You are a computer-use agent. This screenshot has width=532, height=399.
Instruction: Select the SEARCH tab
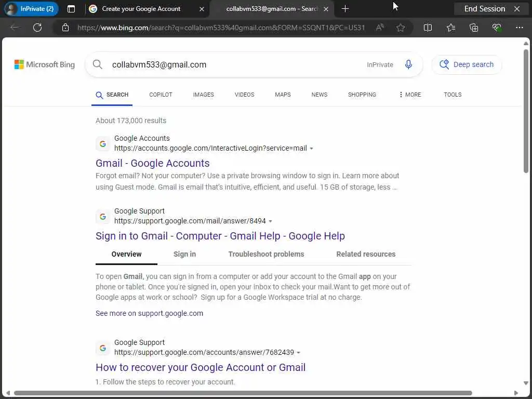[x=112, y=95]
